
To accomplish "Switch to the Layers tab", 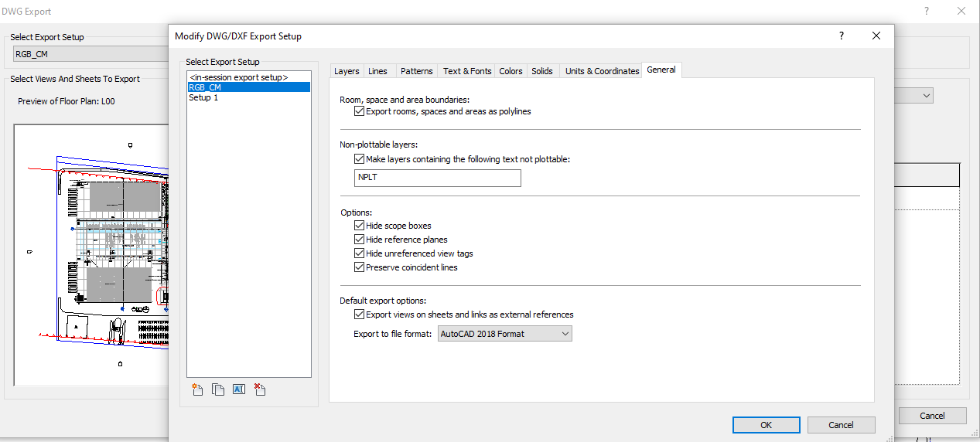I will coord(347,71).
